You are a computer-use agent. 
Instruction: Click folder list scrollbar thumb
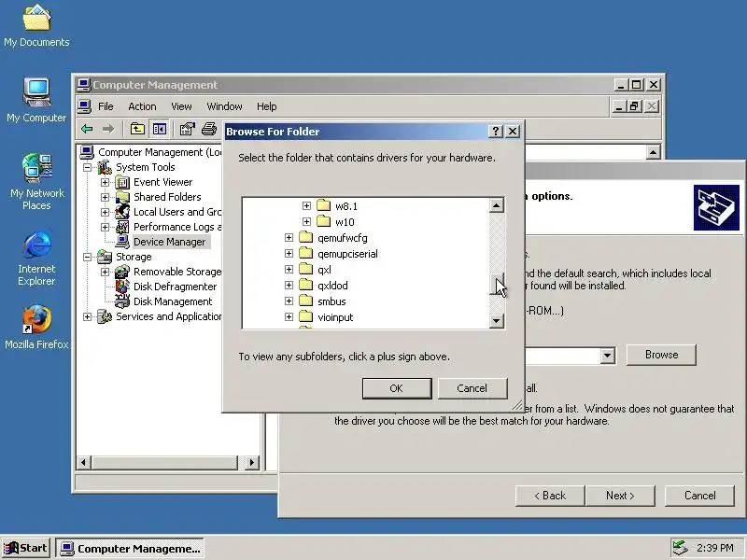point(497,284)
